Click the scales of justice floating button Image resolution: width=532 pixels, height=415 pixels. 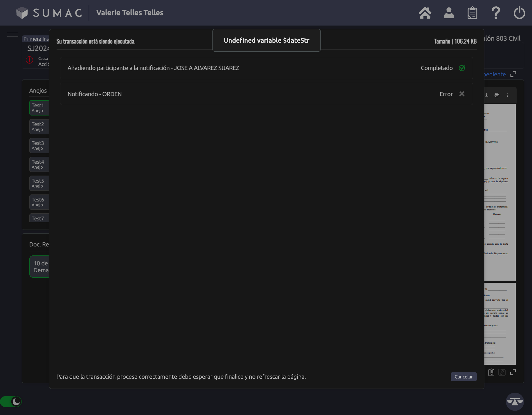coord(515,402)
